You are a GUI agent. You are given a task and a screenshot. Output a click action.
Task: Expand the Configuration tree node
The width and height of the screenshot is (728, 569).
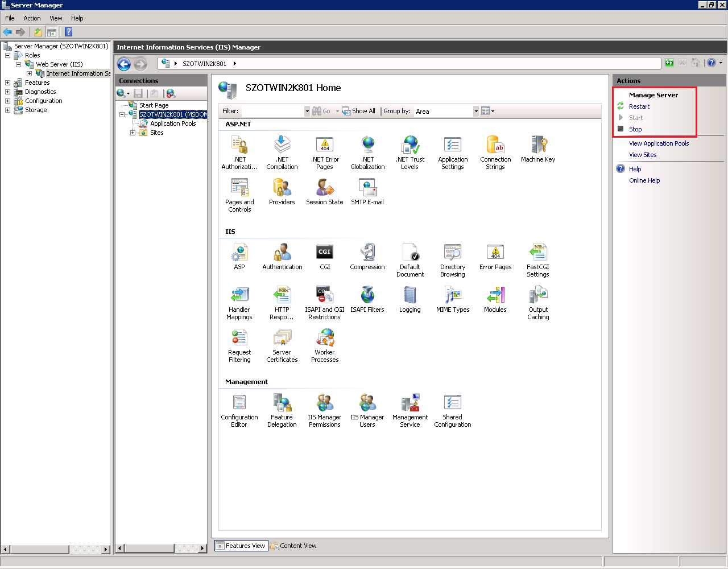pos(8,101)
